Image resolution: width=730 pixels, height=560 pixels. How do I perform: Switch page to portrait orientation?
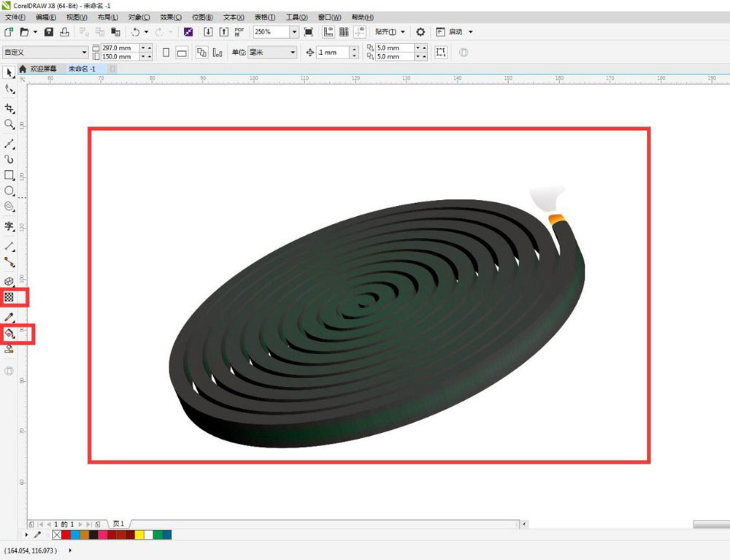tap(166, 53)
